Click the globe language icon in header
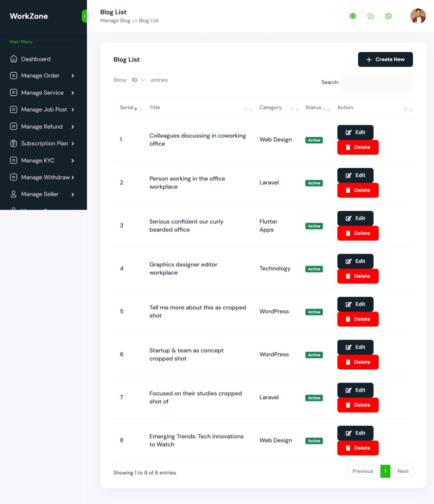Screen dimensions: 434x504 click(353, 16)
